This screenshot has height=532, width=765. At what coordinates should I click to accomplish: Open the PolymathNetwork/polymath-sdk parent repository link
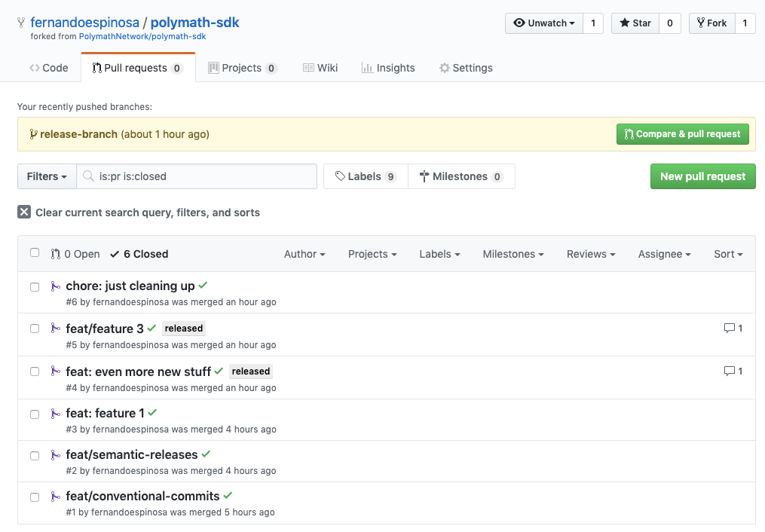142,36
